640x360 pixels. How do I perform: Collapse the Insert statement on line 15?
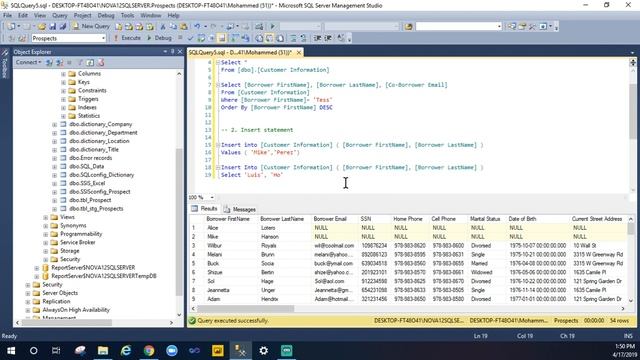pos(218,145)
